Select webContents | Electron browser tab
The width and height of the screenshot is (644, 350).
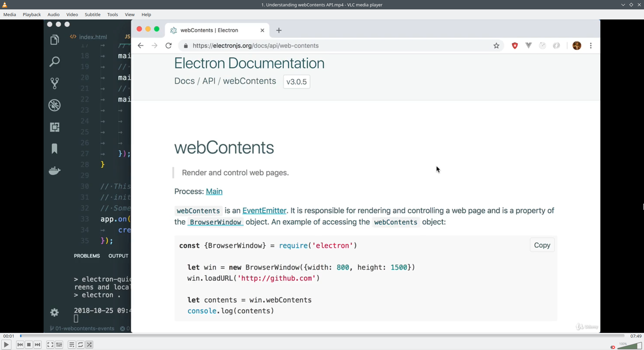[x=217, y=30]
